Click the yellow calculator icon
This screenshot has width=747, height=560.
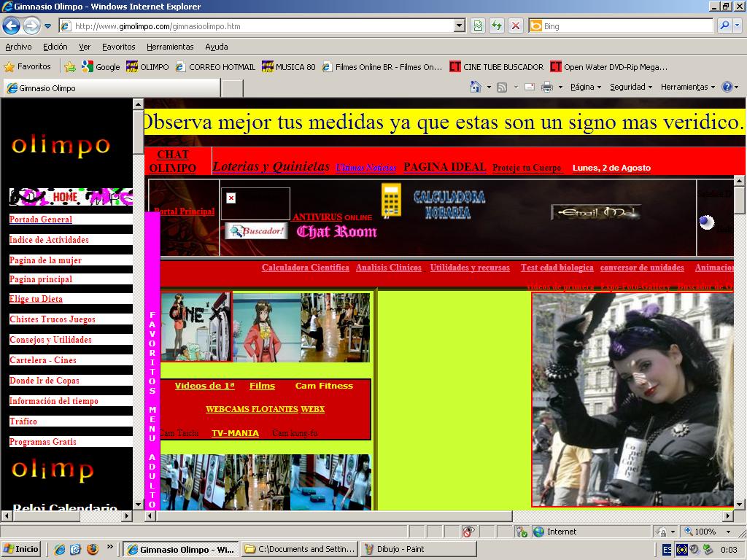391,200
